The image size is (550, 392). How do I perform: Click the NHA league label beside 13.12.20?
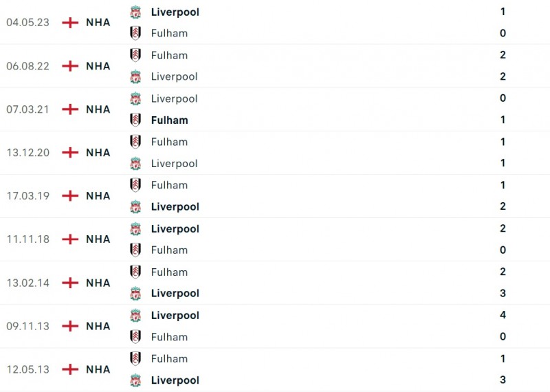coord(98,153)
